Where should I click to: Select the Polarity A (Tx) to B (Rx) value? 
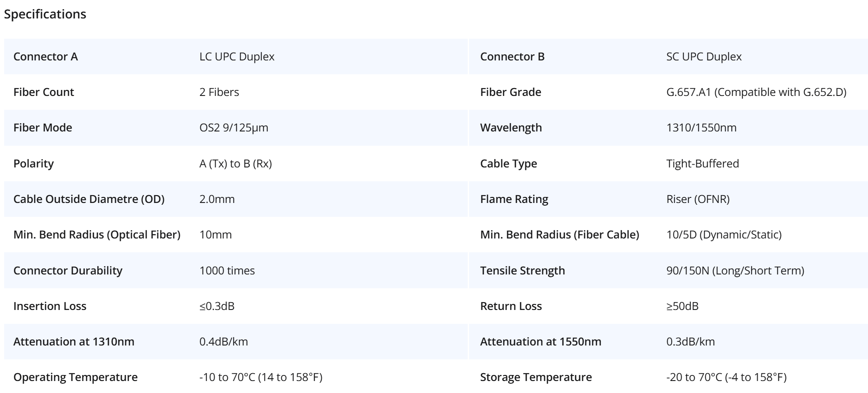pos(235,164)
